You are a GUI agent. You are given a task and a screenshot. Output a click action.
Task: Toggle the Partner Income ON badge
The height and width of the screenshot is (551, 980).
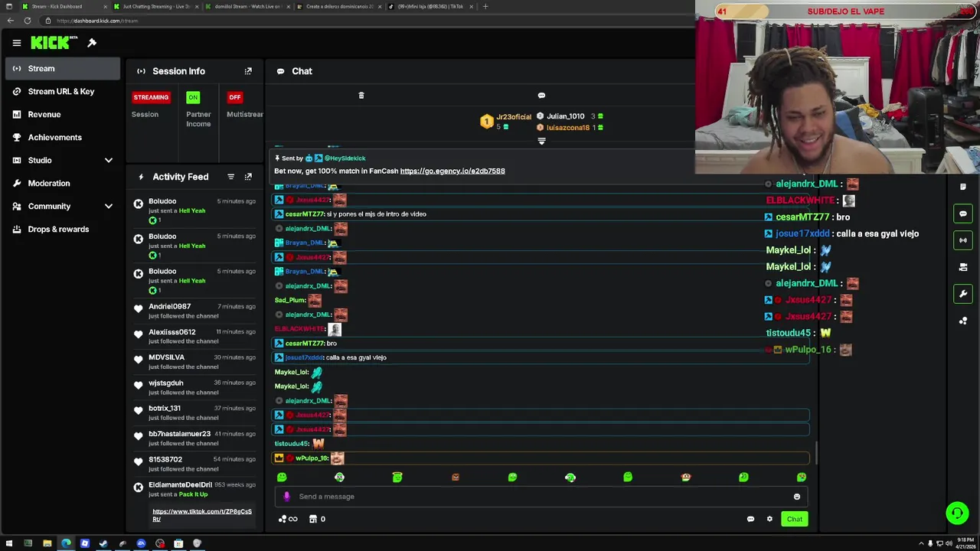tap(193, 97)
